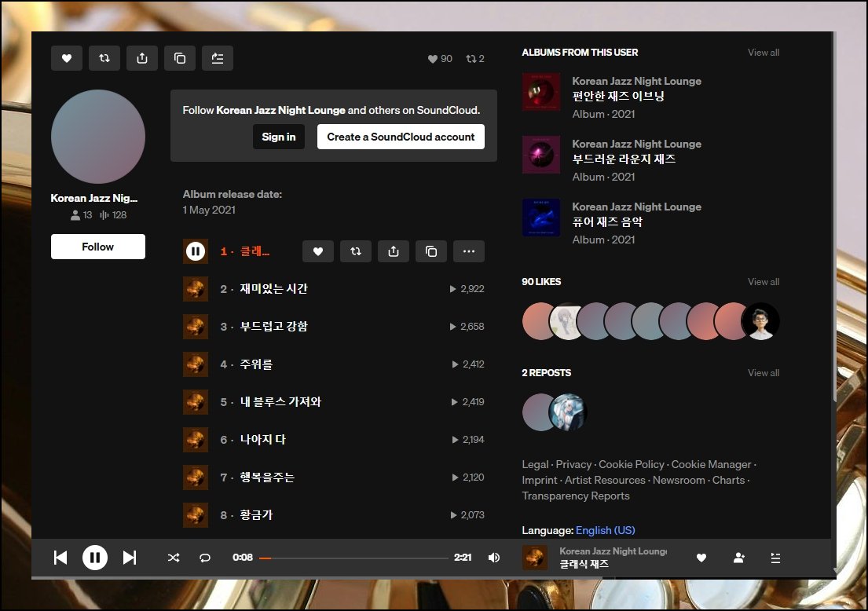
Task: Change language via English (US) link
Action: (605, 530)
